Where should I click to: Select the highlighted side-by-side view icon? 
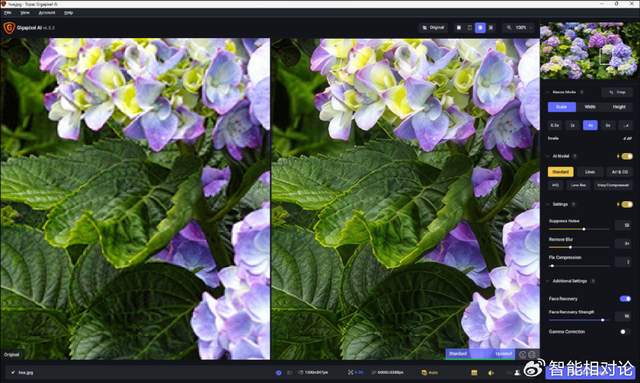(480, 28)
